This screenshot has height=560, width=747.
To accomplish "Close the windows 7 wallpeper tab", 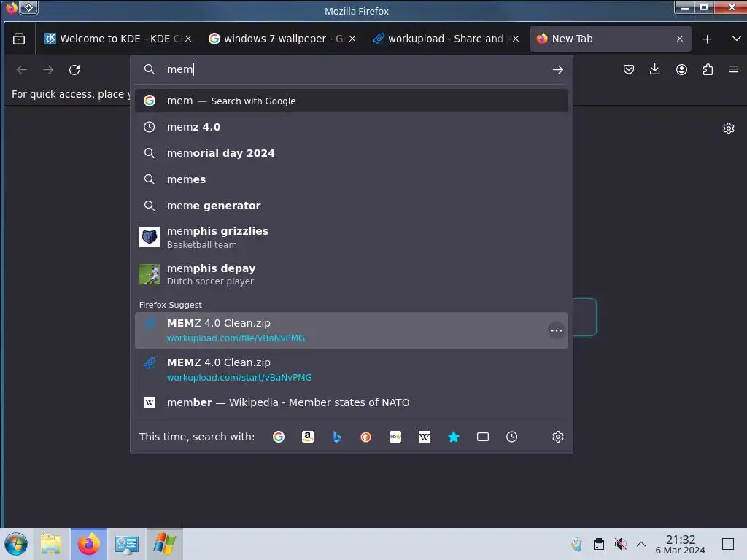I will [x=352, y=39].
